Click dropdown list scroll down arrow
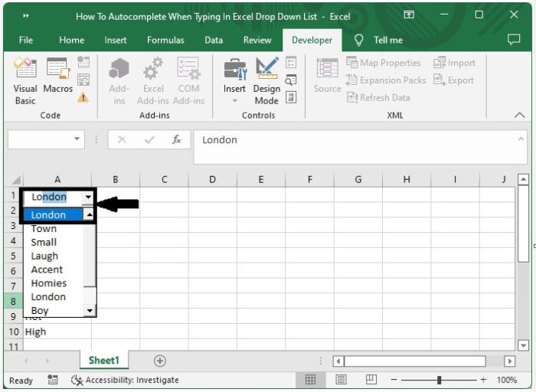 tap(90, 311)
